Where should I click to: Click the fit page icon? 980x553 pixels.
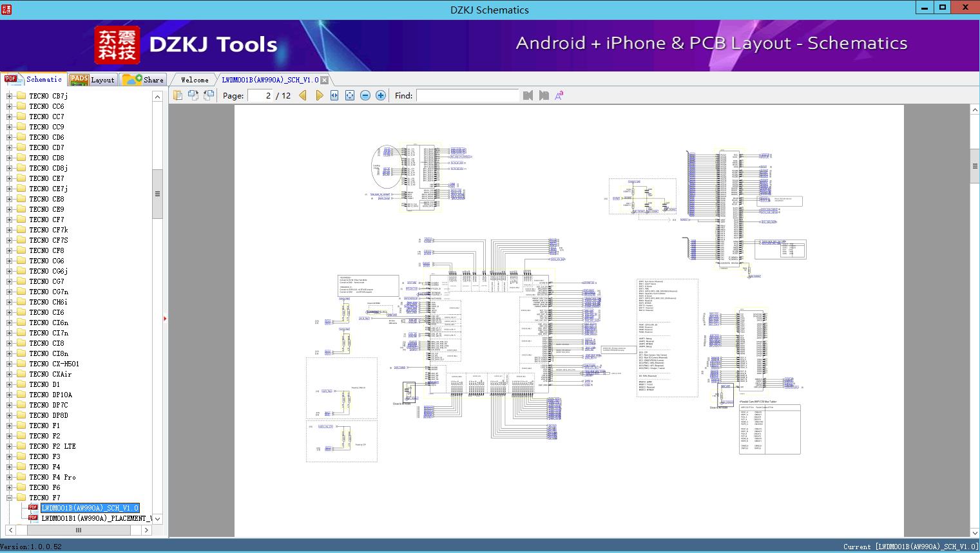pyautogui.click(x=350, y=96)
